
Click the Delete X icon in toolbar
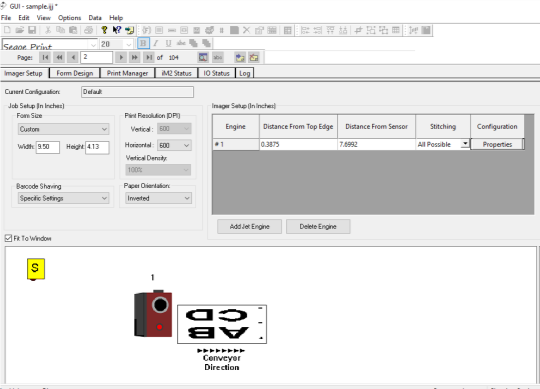[246, 30]
